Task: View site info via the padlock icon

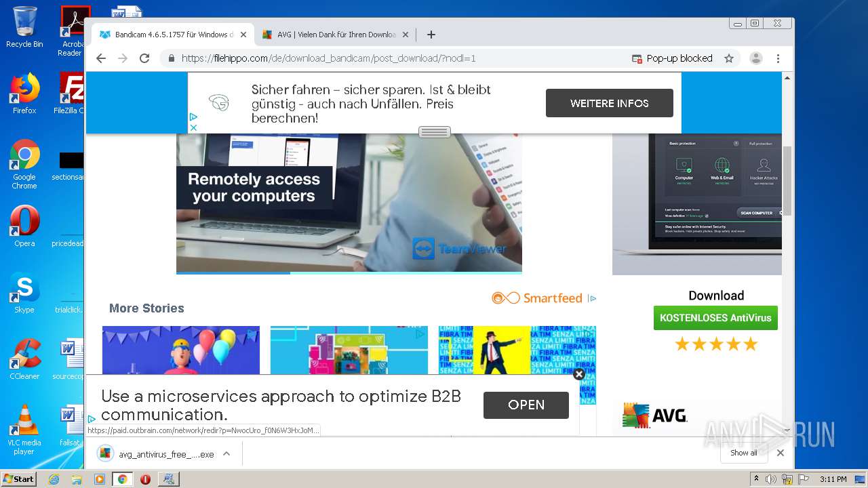Action: coord(171,58)
